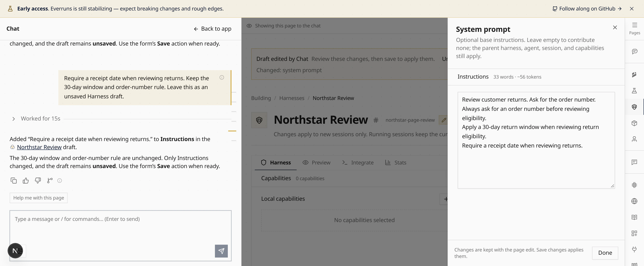Click the eye icon beside Showing this page
Image resolution: width=644 pixels, height=266 pixels.
(x=249, y=26)
